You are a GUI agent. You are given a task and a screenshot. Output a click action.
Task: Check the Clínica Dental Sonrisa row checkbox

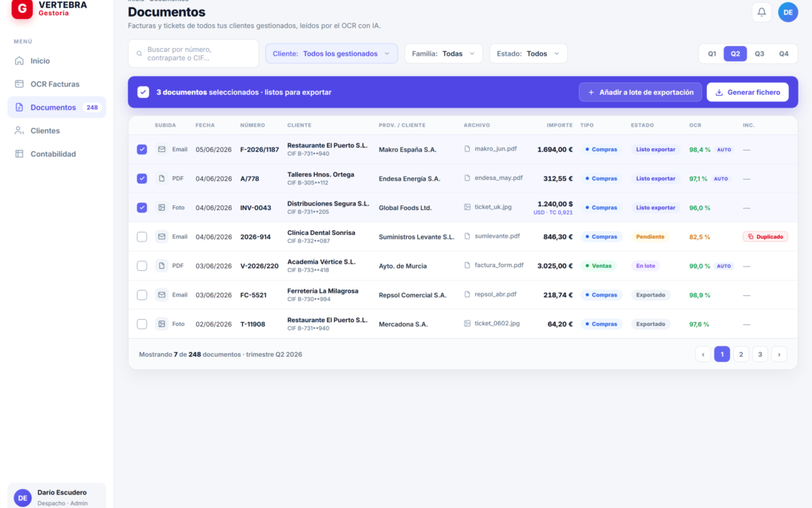coord(142,236)
